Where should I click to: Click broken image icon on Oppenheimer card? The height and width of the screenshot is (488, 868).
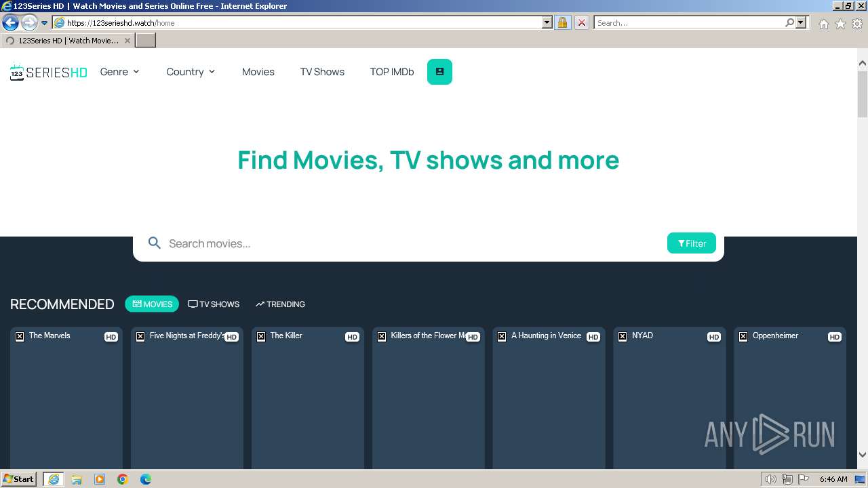743,336
